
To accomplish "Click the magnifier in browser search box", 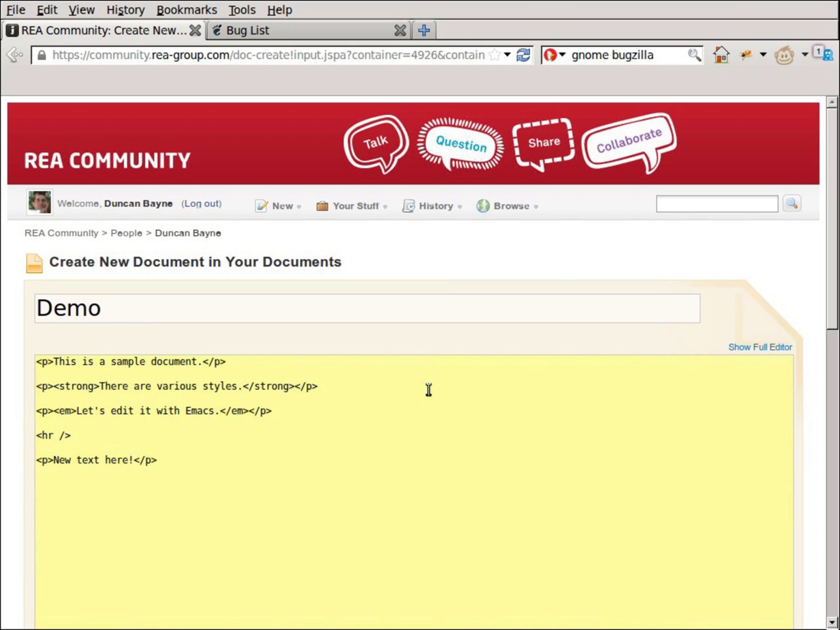I will [x=694, y=55].
